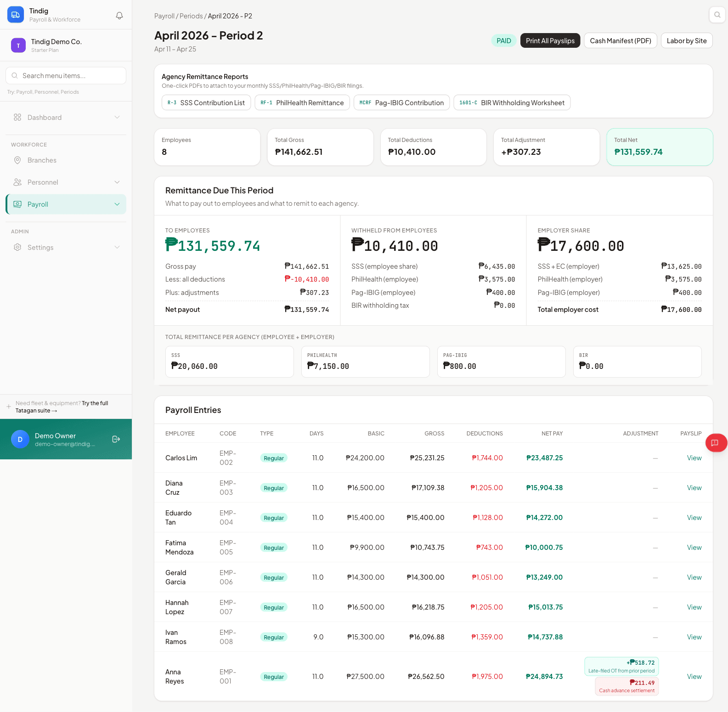Generate MCRF Pag-IBIG Contribution report

(402, 102)
